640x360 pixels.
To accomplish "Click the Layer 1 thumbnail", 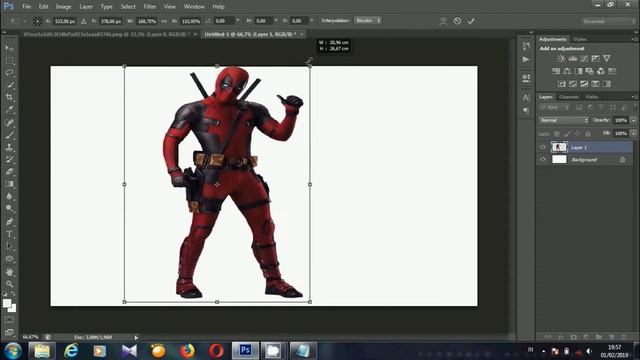I will tap(559, 147).
